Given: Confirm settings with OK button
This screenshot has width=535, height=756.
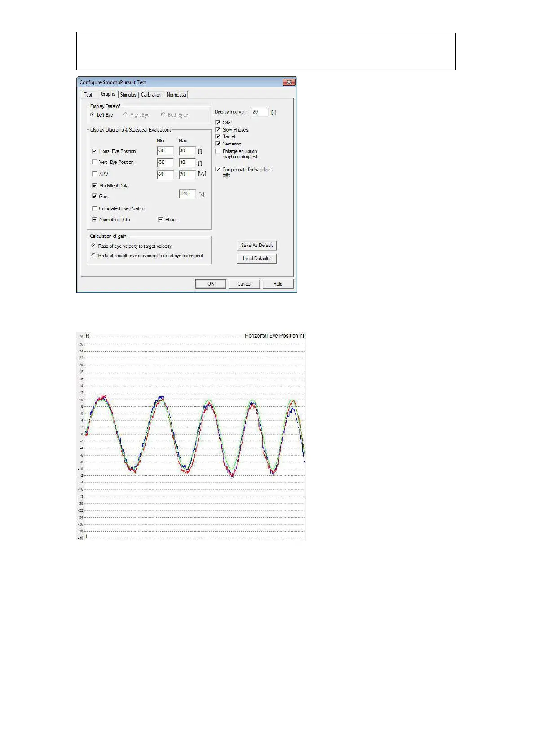Looking at the screenshot, I should click(x=211, y=284).
